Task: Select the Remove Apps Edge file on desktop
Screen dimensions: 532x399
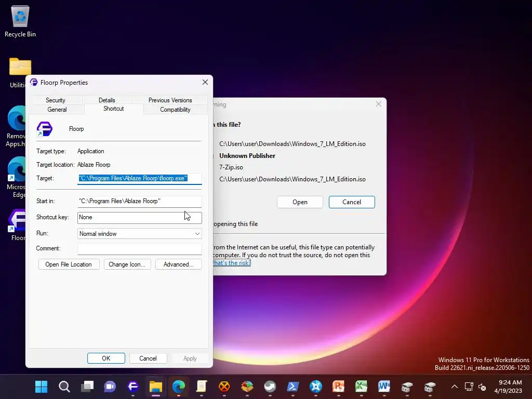Action: pyautogui.click(x=15, y=126)
